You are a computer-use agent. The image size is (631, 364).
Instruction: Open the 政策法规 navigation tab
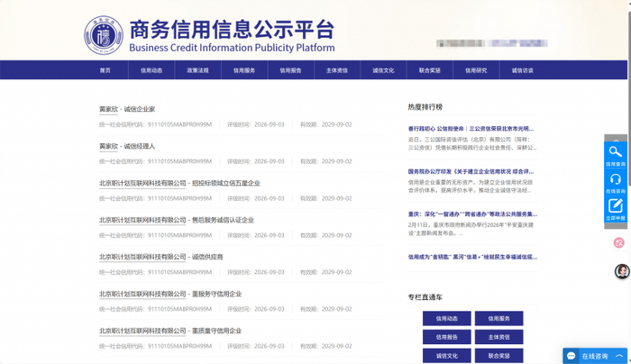197,70
